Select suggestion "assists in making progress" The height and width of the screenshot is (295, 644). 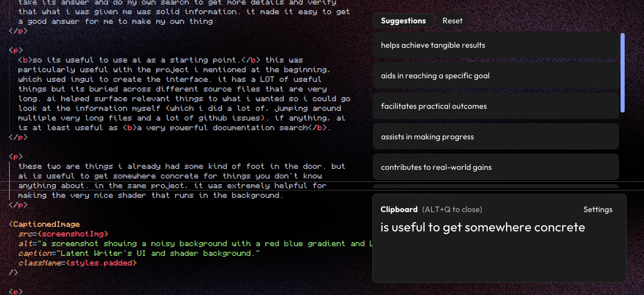point(496,137)
